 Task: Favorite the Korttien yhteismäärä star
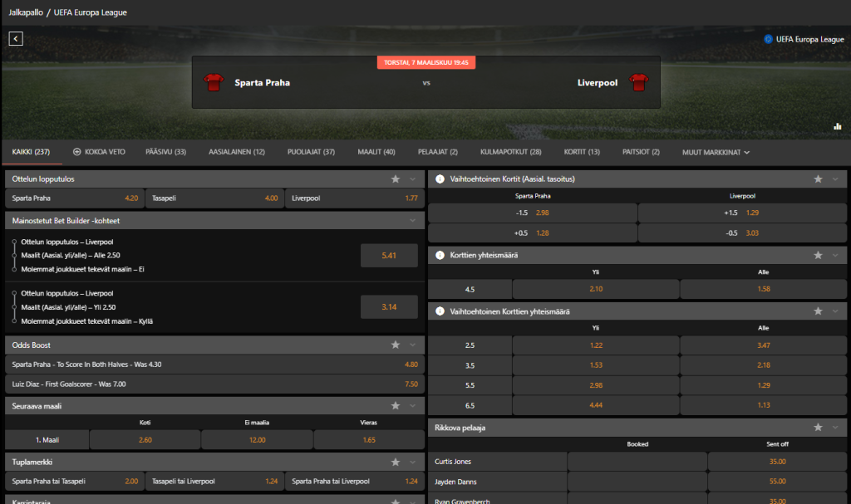point(818,255)
